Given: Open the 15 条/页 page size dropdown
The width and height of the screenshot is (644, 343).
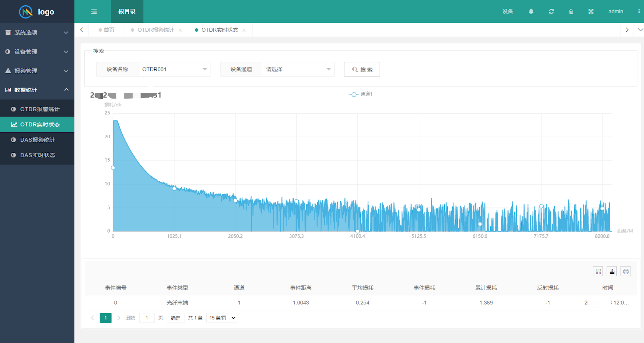Looking at the screenshot, I should (x=222, y=318).
